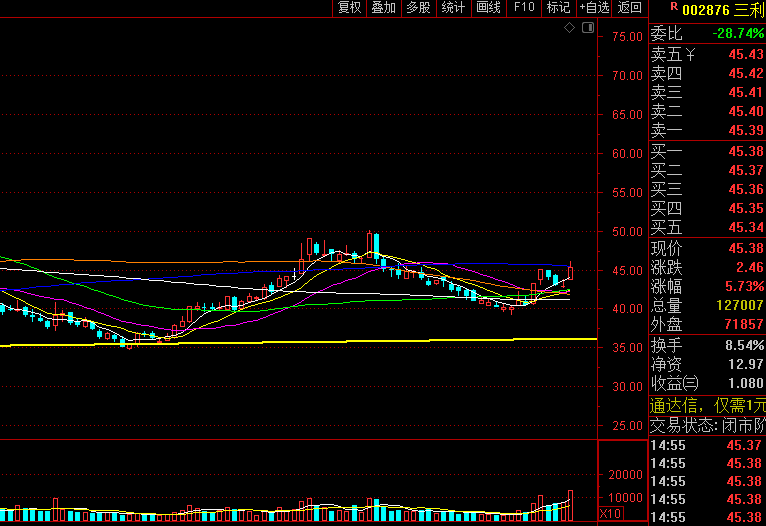The image size is (766, 526).
Task: Select the 多股 multi-stock view
Action: [419, 8]
